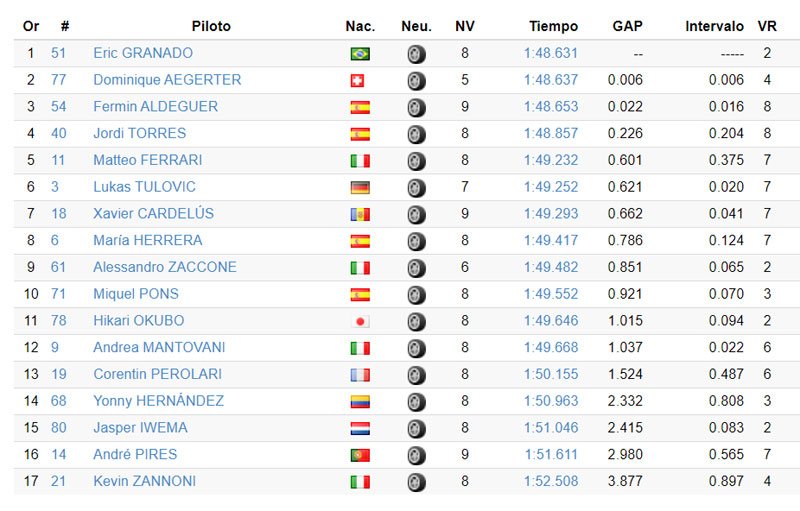
Task: Click the Netherlands flag for Jasper Iwema
Action: (x=359, y=429)
